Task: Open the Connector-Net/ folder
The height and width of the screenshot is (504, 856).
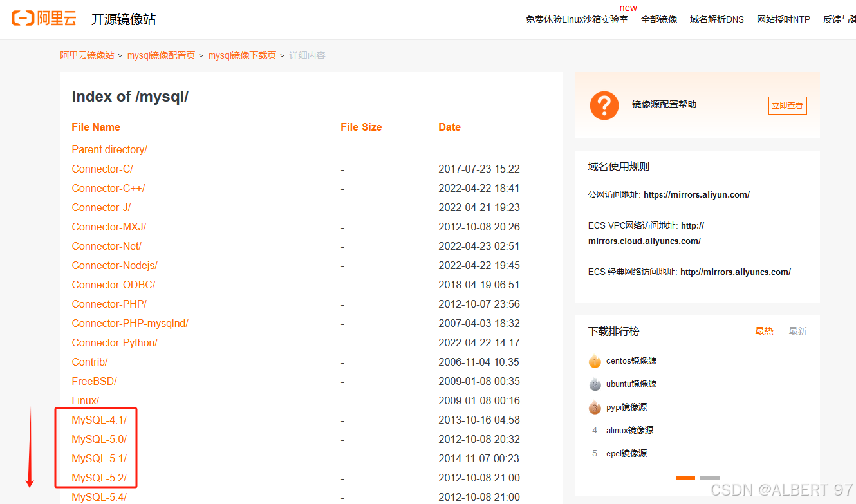Action: [x=106, y=246]
